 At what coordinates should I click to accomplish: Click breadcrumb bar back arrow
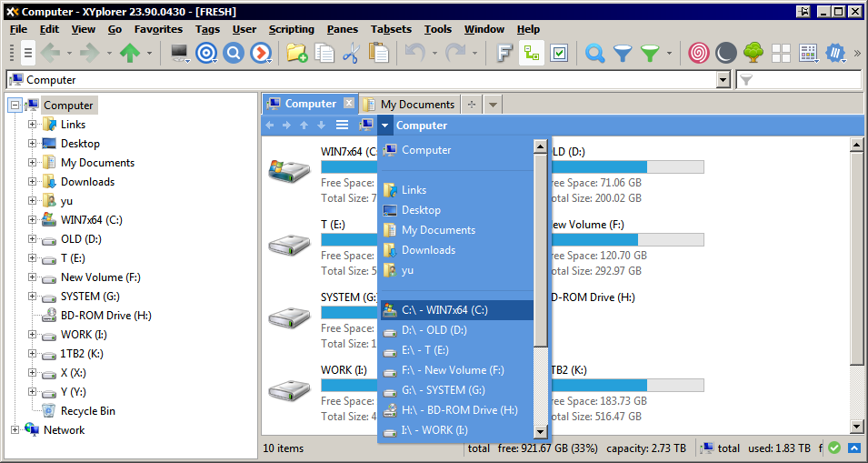click(270, 126)
